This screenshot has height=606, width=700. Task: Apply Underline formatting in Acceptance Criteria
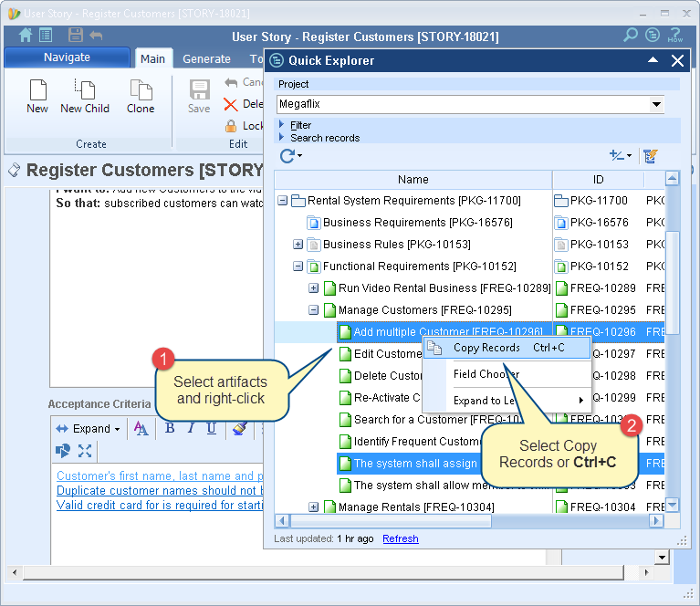pyautogui.click(x=211, y=428)
